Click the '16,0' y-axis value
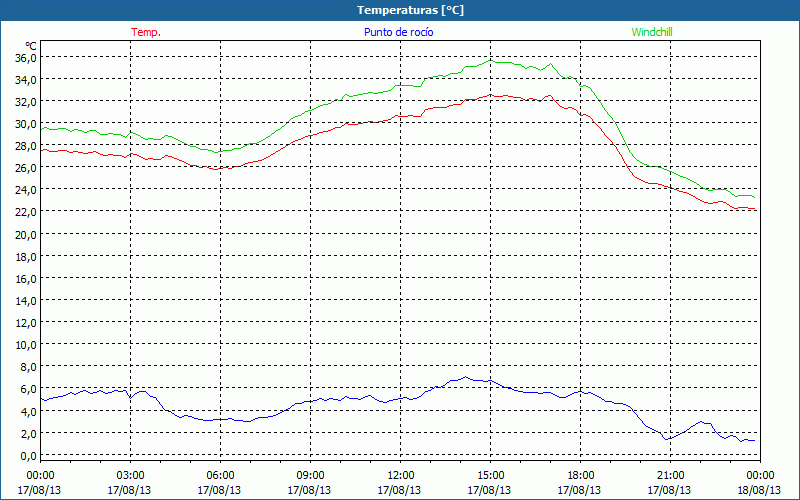Screen dimensions: 800x500 26,279
